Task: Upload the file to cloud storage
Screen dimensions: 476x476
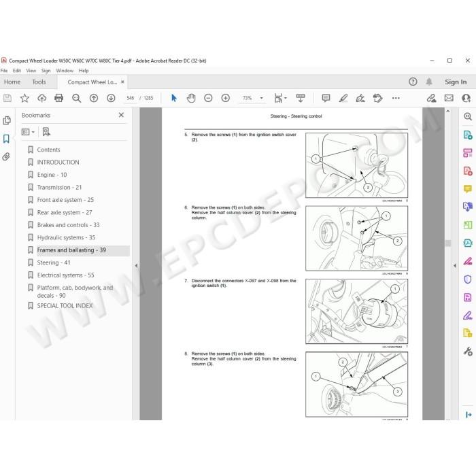Action: (41, 98)
